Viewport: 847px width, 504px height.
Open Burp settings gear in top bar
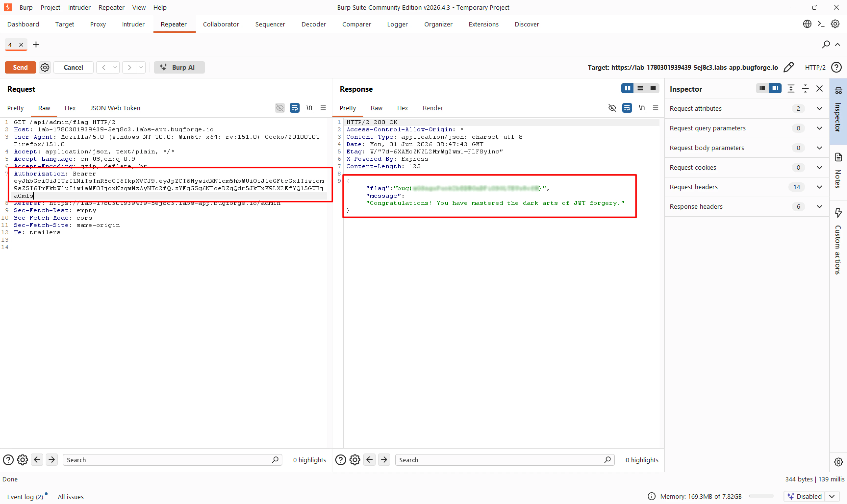pyautogui.click(x=835, y=24)
